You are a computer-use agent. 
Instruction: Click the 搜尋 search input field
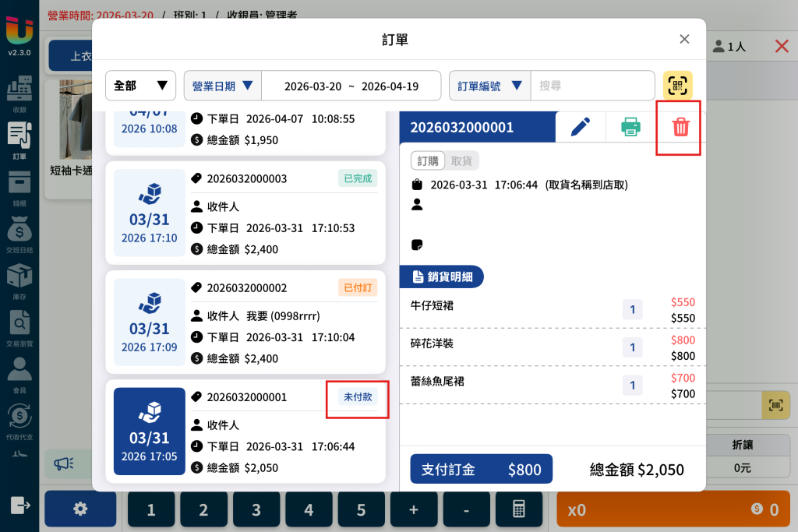[x=592, y=86]
